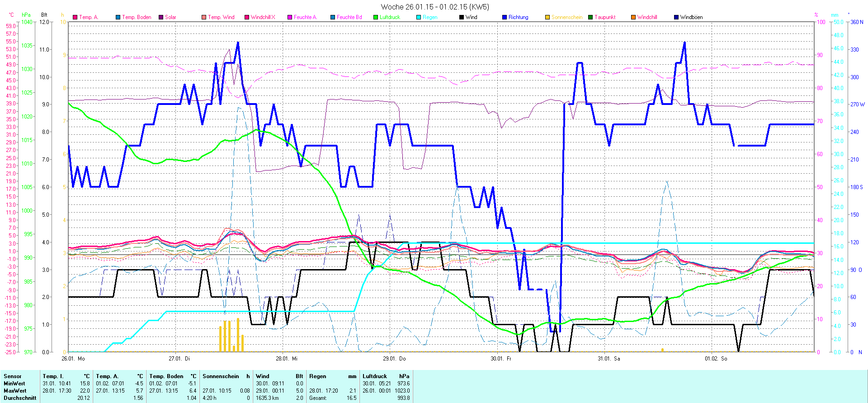Select the green Luftdruck legend marker
The height and width of the screenshot is (403, 868).
click(x=376, y=17)
